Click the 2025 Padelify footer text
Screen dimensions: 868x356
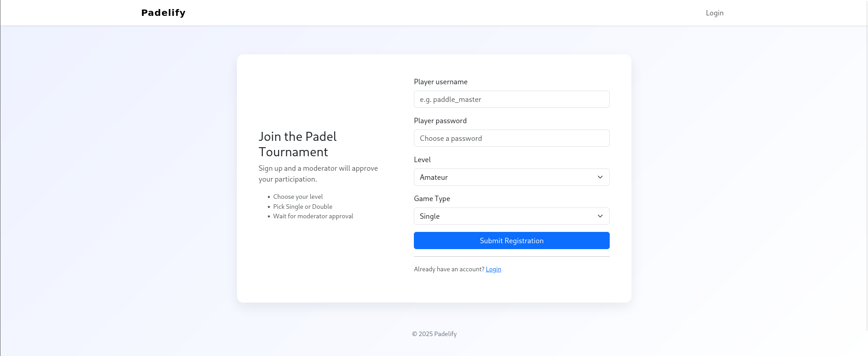(x=434, y=334)
